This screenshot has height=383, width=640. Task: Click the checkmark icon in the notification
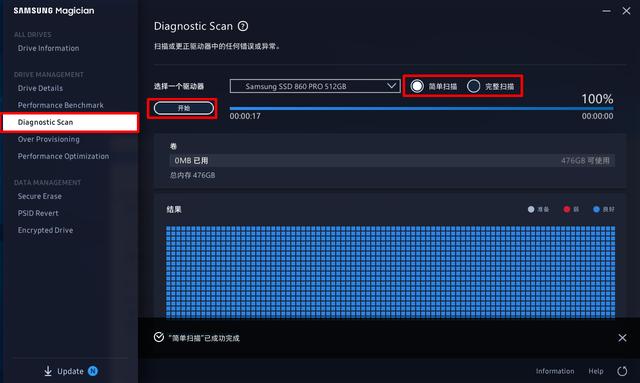pos(159,337)
